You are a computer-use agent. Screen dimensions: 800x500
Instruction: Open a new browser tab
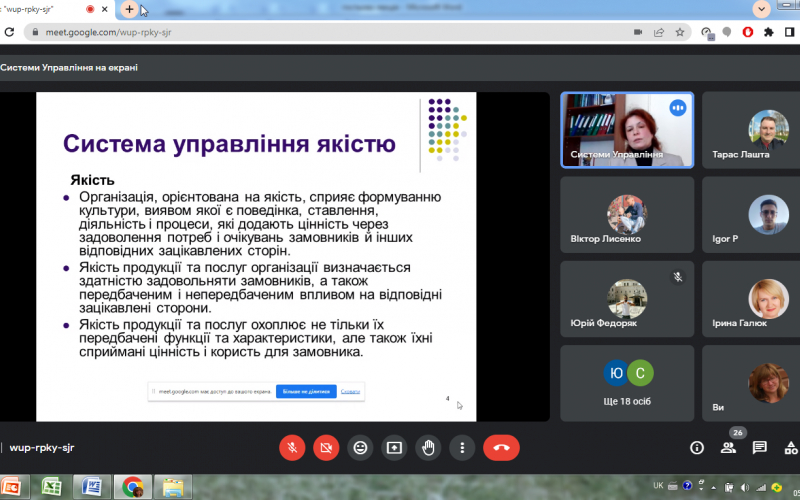pos(129,9)
